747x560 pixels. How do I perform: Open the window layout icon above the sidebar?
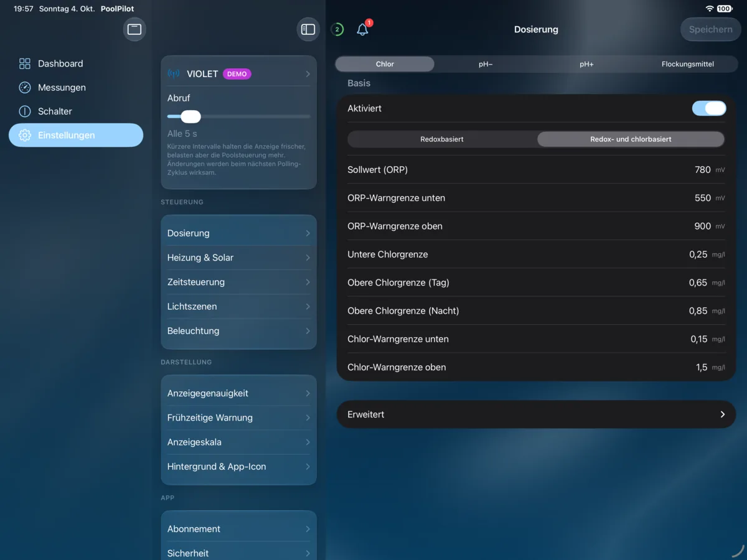click(134, 29)
